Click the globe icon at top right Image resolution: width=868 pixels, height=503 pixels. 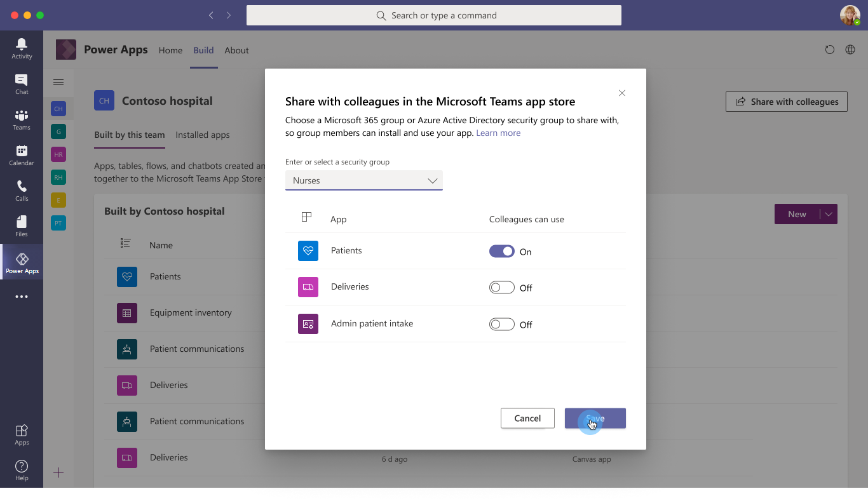click(x=850, y=50)
